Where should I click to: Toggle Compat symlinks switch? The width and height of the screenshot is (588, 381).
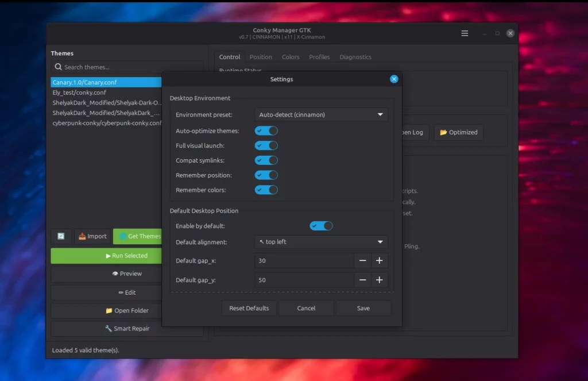tap(266, 160)
